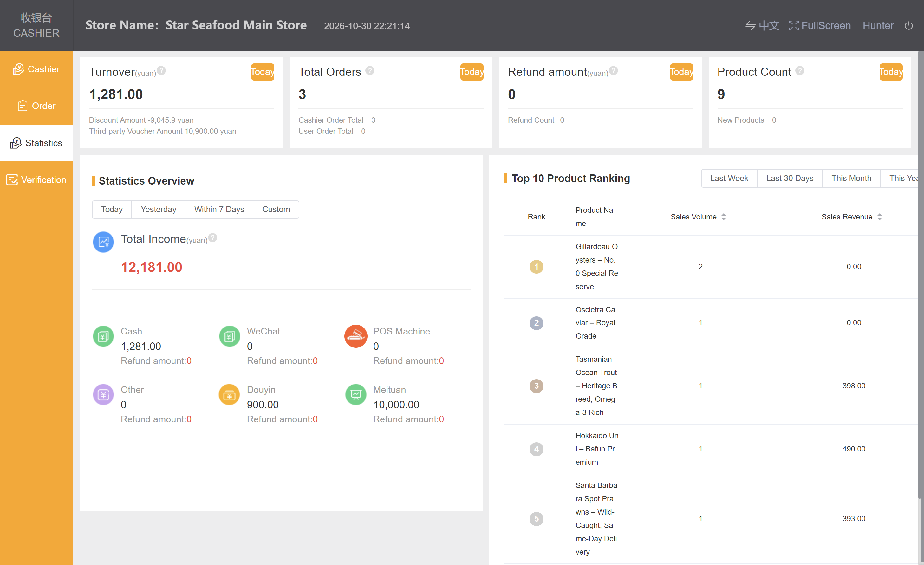
Task: Go to the Verification sidebar section
Action: point(36,179)
